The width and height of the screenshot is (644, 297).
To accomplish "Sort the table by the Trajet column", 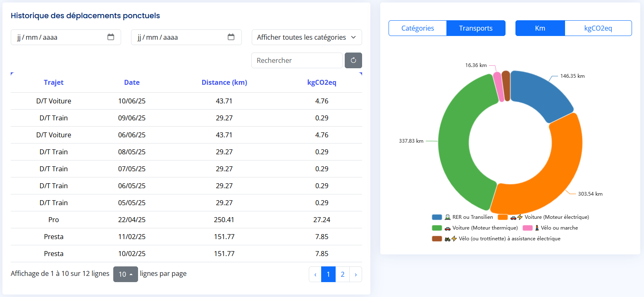I will (54, 82).
